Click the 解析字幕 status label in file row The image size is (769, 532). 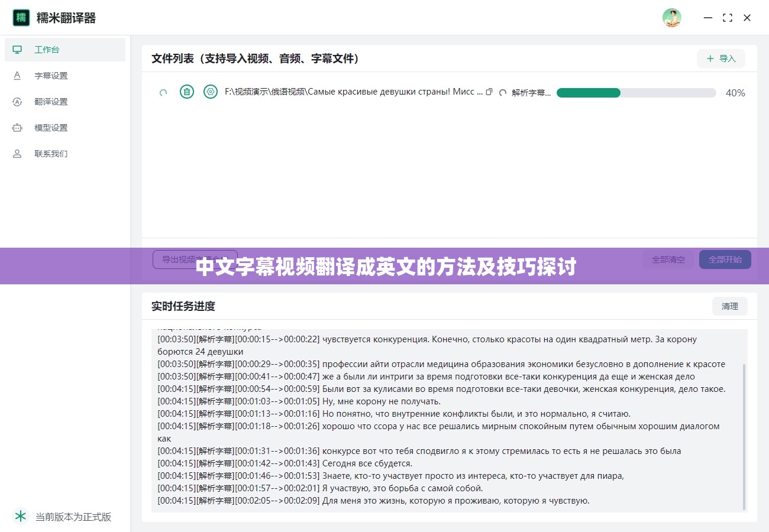tap(531, 93)
